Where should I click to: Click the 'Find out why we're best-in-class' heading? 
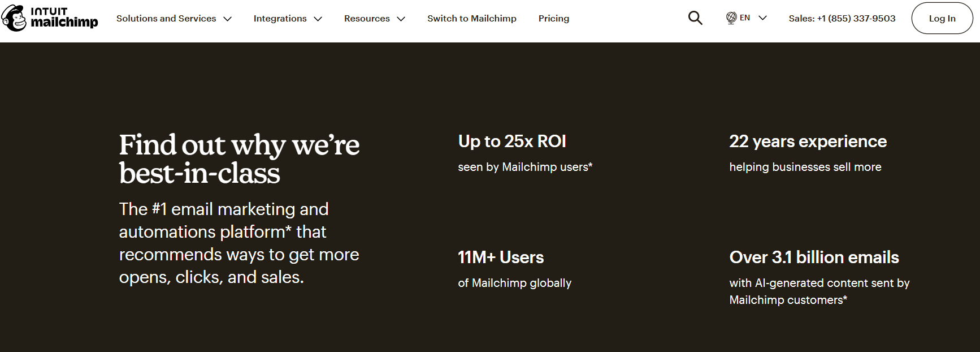[239, 159]
